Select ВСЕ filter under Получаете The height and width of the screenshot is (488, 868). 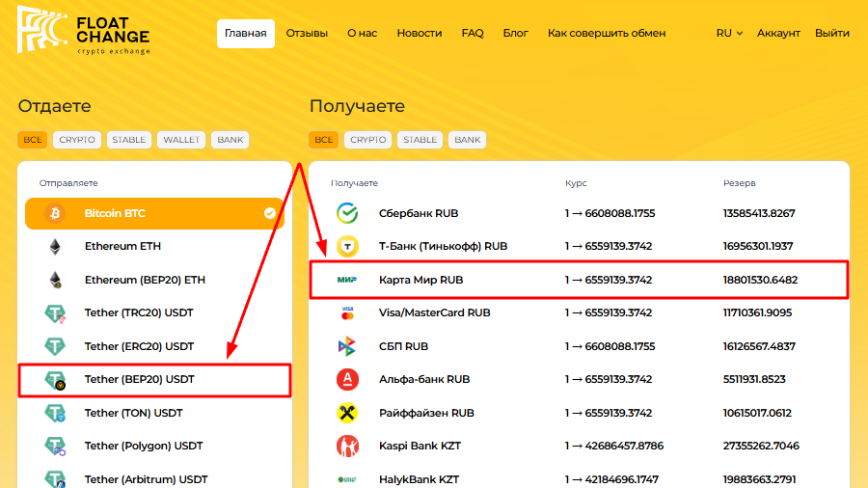(323, 140)
